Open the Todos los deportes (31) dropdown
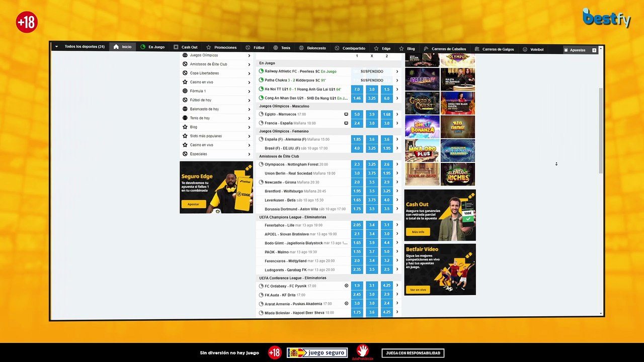 [x=80, y=47]
